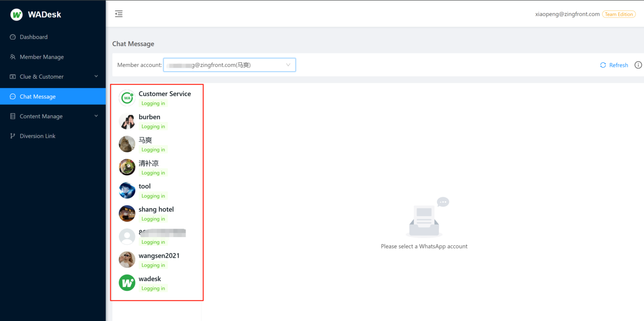Click the xiaopeng@zingfront.com account email
The height and width of the screenshot is (321, 644).
pyautogui.click(x=567, y=14)
